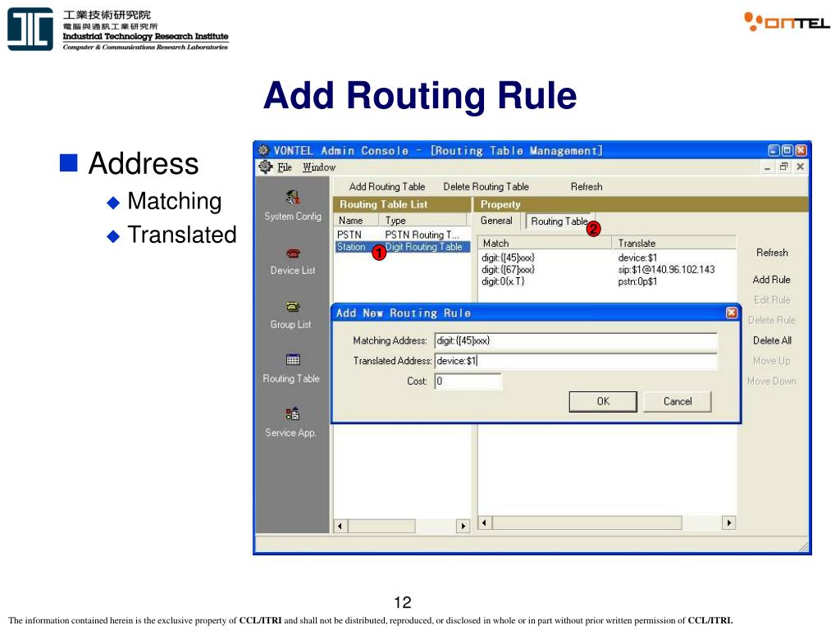The height and width of the screenshot is (630, 840).
Task: Focus the Translated Address input field
Action: 575,361
